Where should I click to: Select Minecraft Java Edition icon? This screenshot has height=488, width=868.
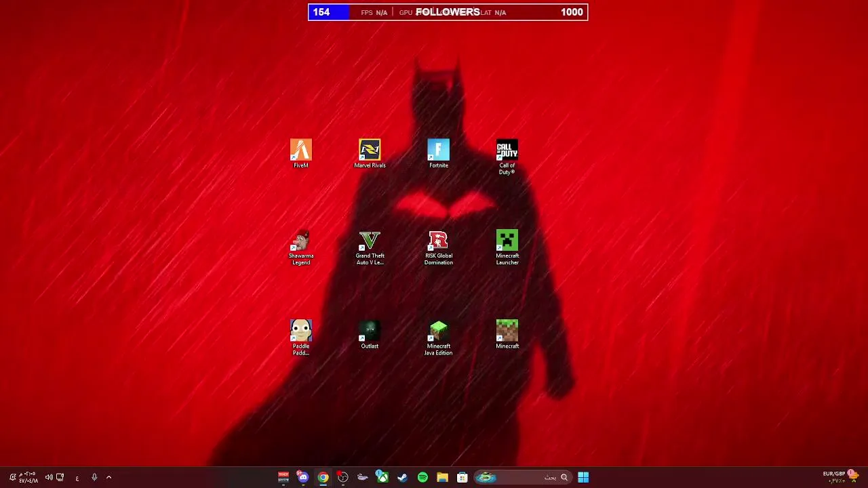tap(438, 338)
